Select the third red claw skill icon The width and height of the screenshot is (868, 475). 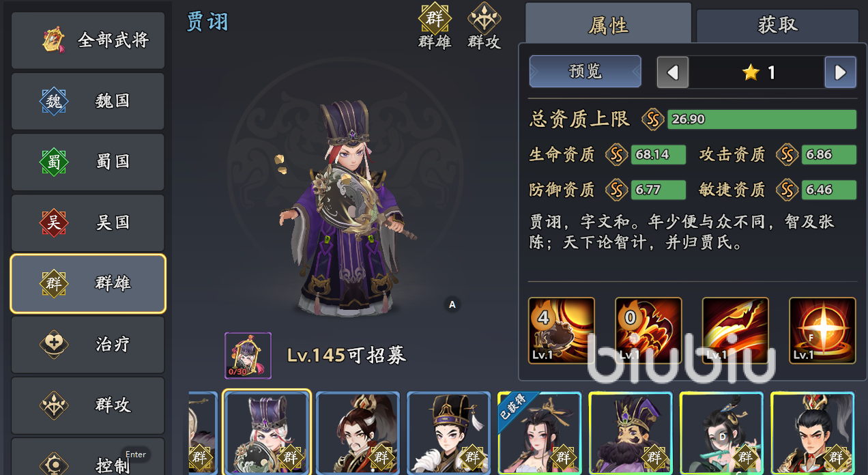735,330
